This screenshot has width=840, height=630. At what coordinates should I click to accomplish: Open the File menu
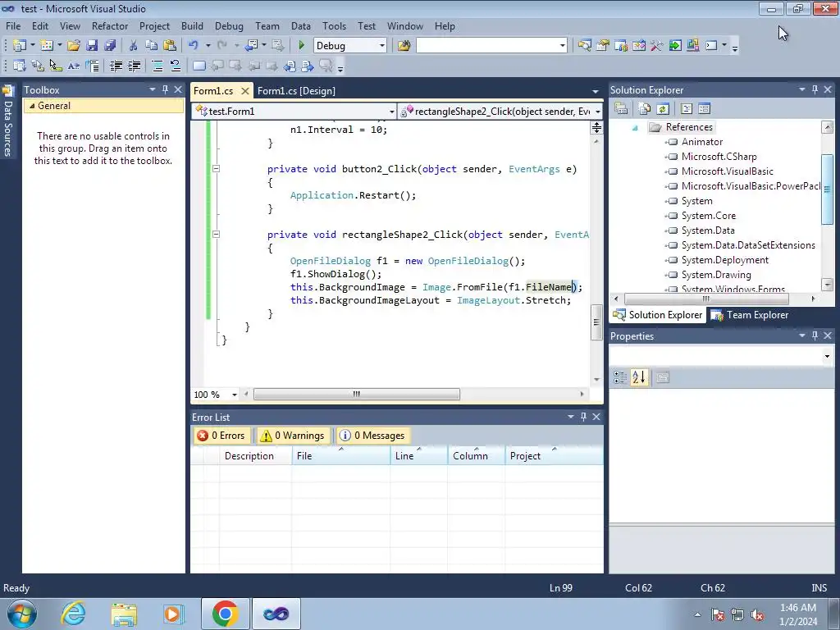[13, 25]
